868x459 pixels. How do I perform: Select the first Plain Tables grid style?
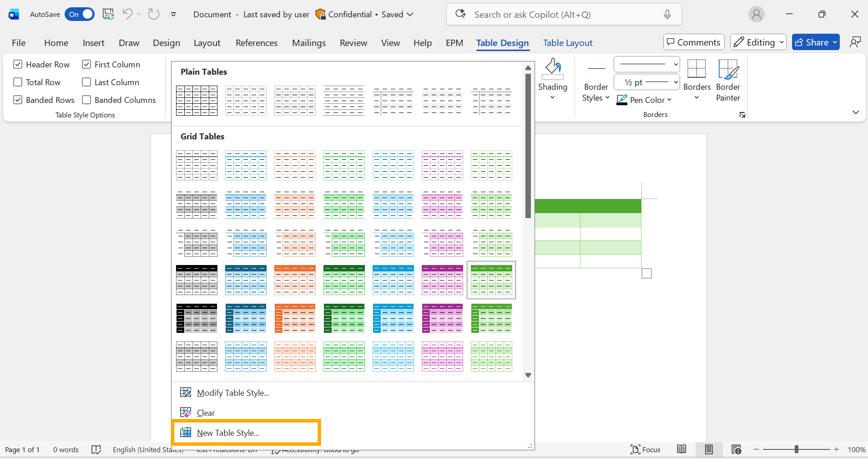click(x=197, y=101)
